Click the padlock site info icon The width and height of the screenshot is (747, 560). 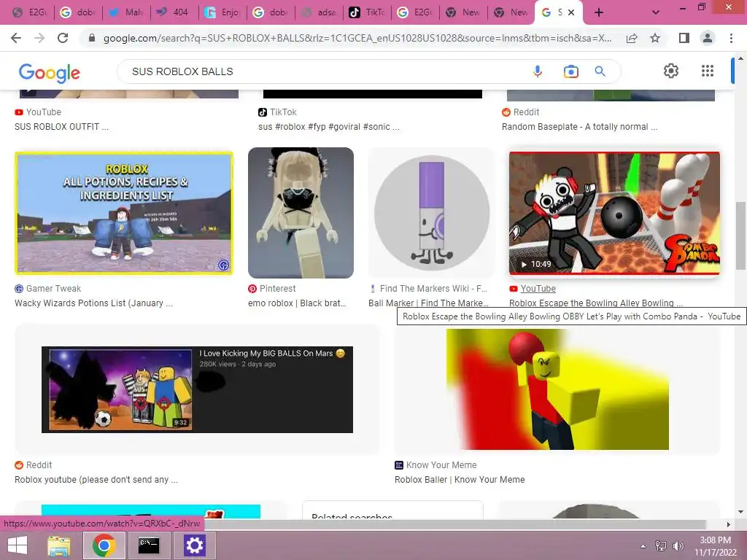point(92,38)
